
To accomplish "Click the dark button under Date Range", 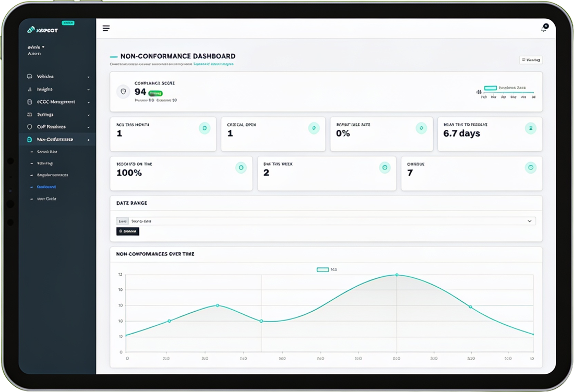I will 128,231.
